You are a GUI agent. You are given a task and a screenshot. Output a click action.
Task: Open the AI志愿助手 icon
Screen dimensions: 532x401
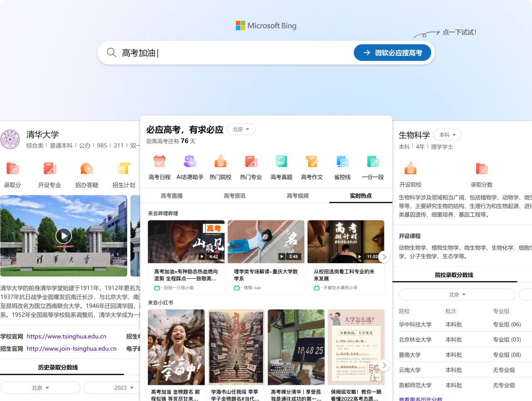coord(190,161)
